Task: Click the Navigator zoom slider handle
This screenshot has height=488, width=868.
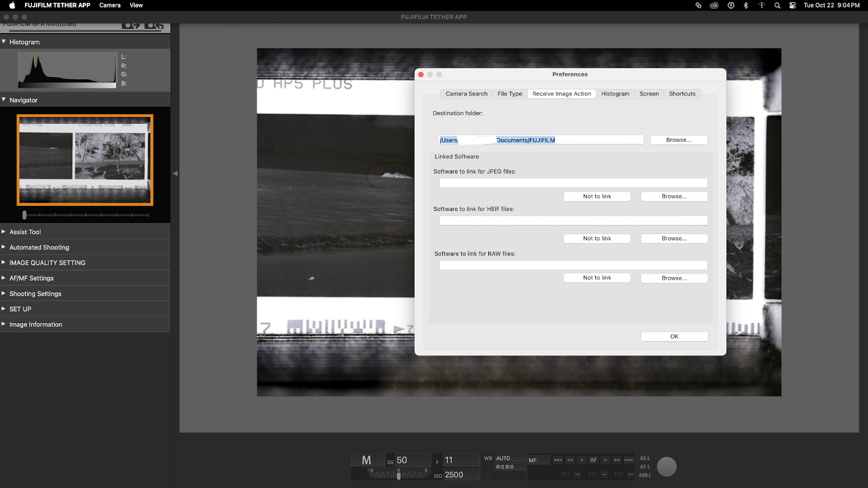Action: pos(24,215)
